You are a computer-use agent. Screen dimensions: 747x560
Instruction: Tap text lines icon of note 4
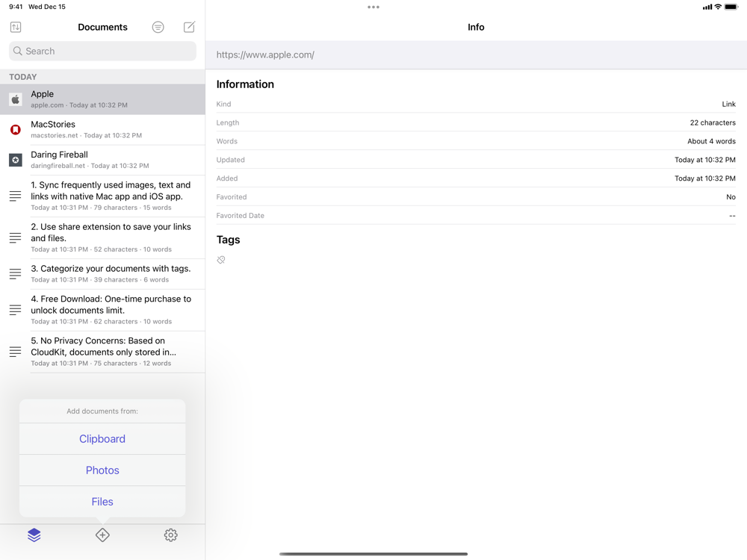(15, 310)
